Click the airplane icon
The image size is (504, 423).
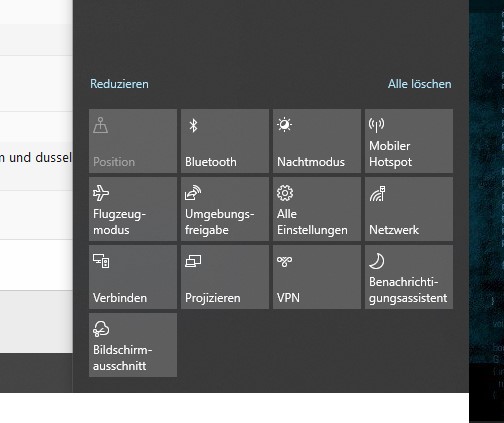(x=101, y=193)
